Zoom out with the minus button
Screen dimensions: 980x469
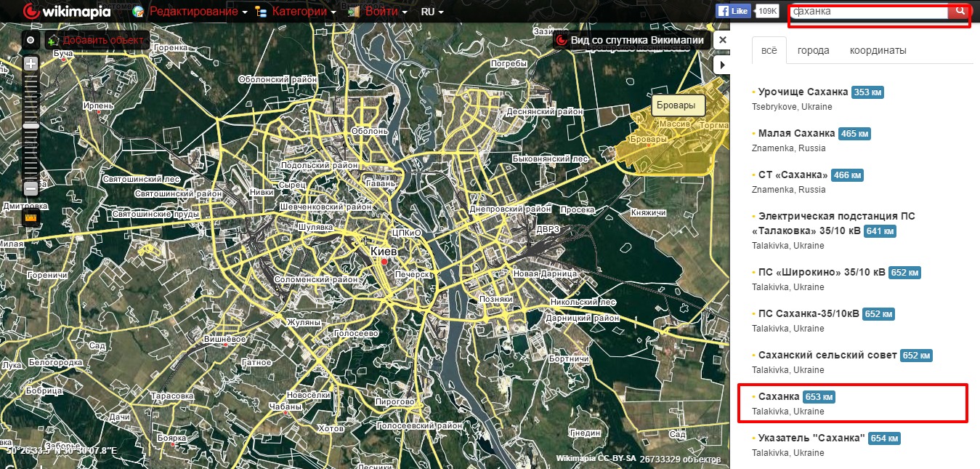[x=31, y=189]
